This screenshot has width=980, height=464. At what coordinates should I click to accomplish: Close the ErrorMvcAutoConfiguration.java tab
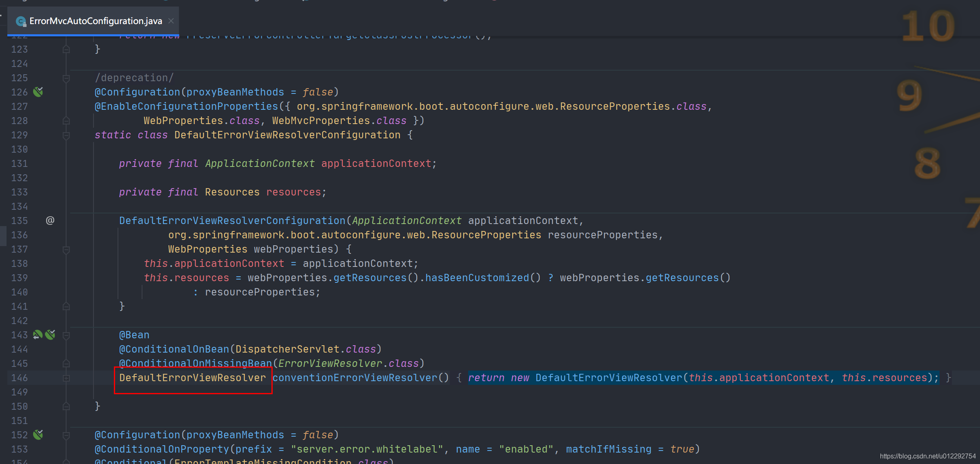(171, 21)
